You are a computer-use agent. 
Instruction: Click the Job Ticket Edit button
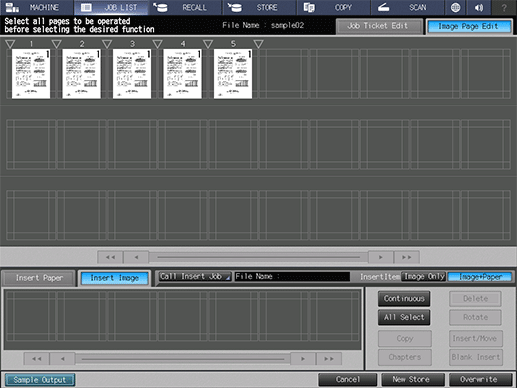pos(379,26)
